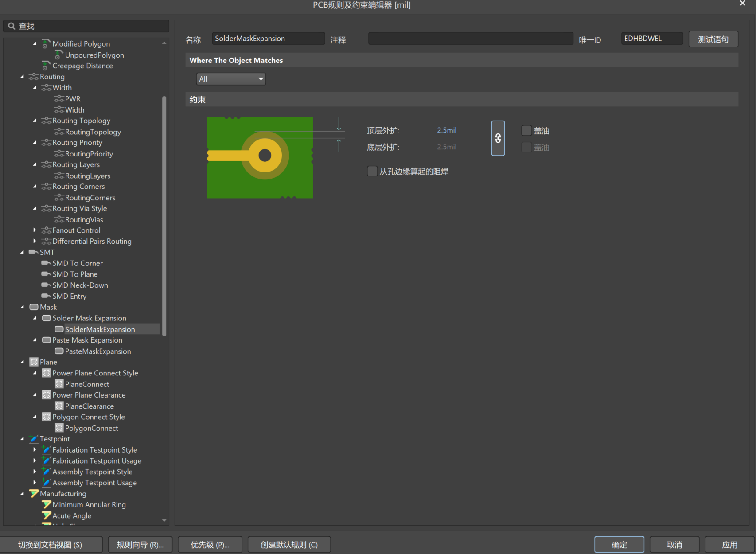Image resolution: width=756 pixels, height=554 pixels.
Task: Select the RoutingVias rule in tree
Action: point(84,219)
